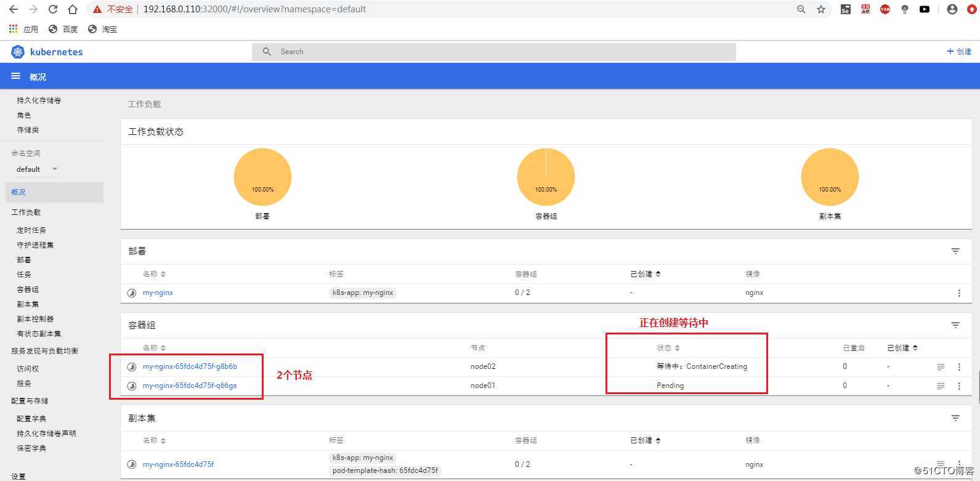Bookmark this page with star icon
Viewport: 980px width, 481px height.
pyautogui.click(x=821, y=9)
